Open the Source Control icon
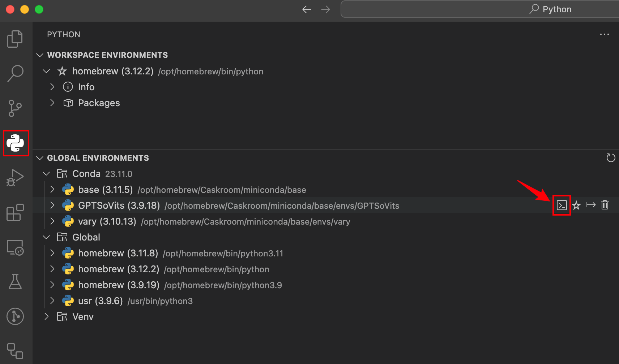The width and height of the screenshot is (619, 364). pos(15,108)
